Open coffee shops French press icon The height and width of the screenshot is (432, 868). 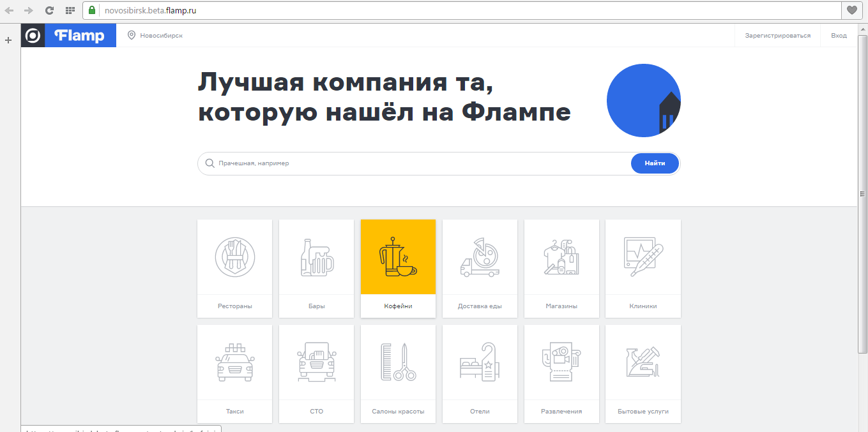(x=398, y=257)
